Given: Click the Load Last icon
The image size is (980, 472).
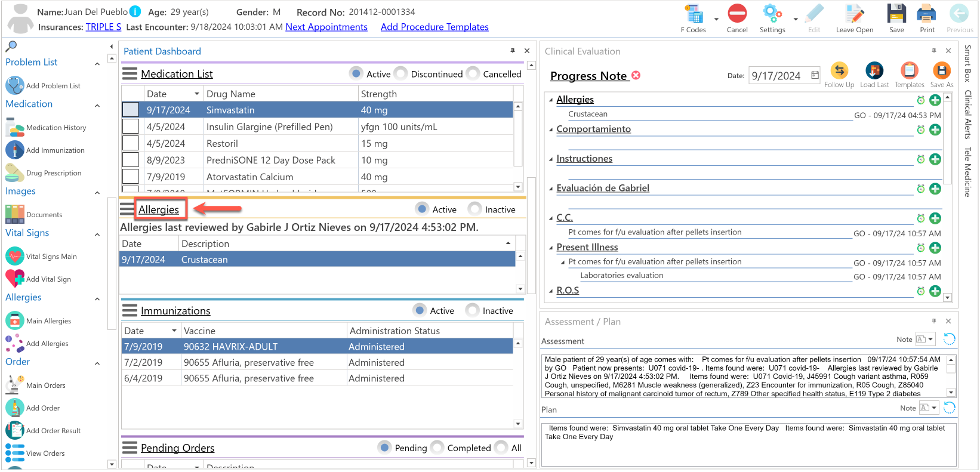Looking at the screenshot, I should coord(874,71).
